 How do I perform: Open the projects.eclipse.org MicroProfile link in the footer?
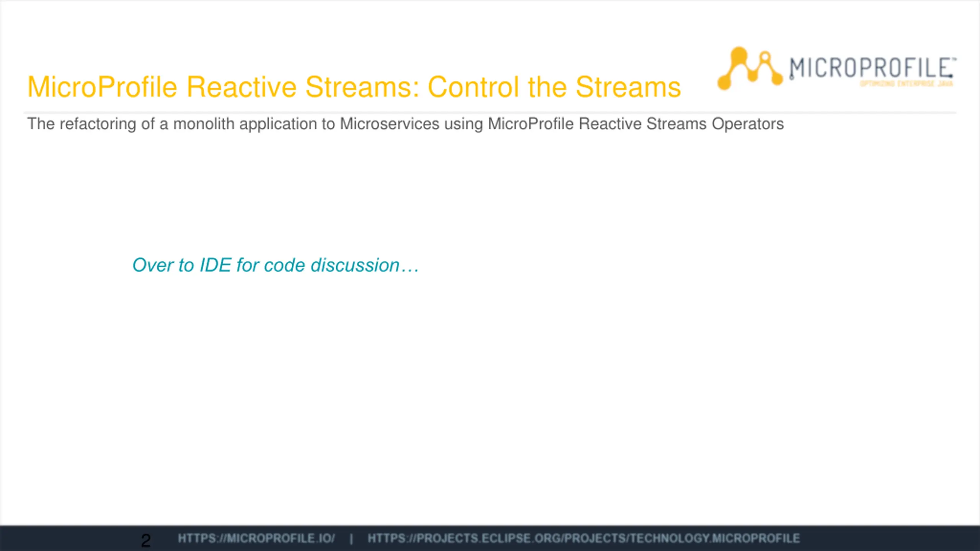pos(583,538)
